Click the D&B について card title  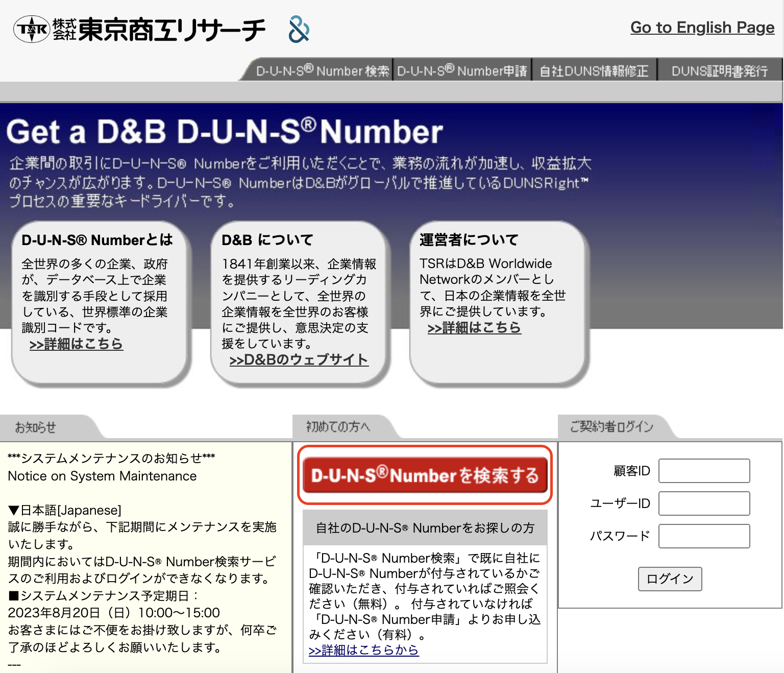tap(267, 239)
